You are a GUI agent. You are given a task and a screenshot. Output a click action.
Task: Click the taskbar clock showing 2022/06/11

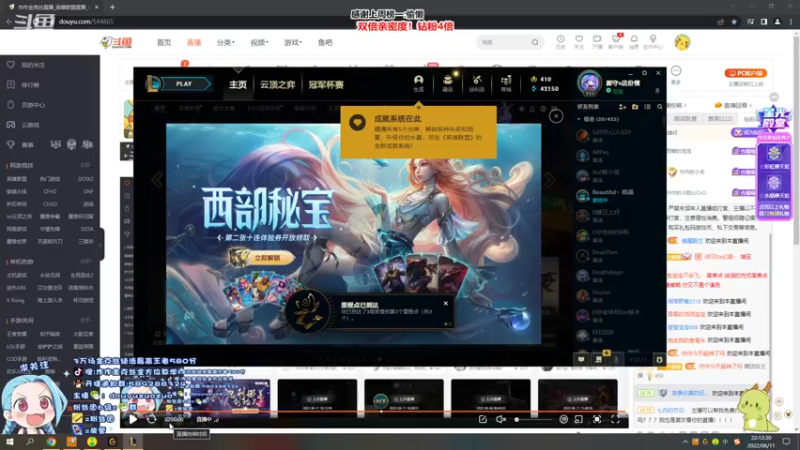pos(761,442)
